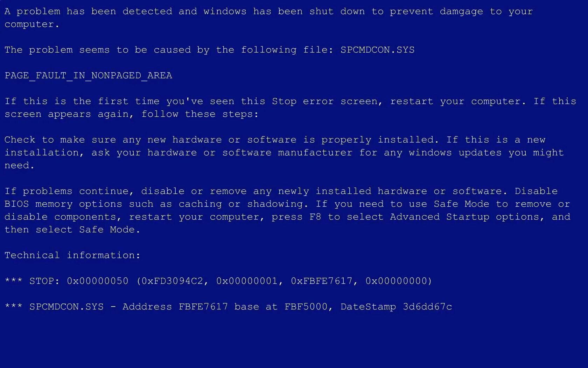The height and width of the screenshot is (368, 588).
Task: Click the second parameter 0x00000001
Action: 247,281
